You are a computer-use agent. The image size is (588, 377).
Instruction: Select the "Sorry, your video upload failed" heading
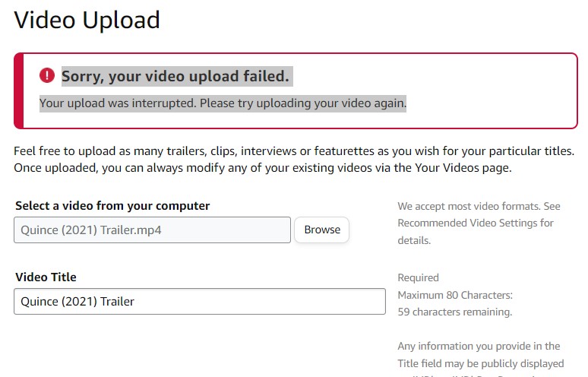[x=175, y=76]
